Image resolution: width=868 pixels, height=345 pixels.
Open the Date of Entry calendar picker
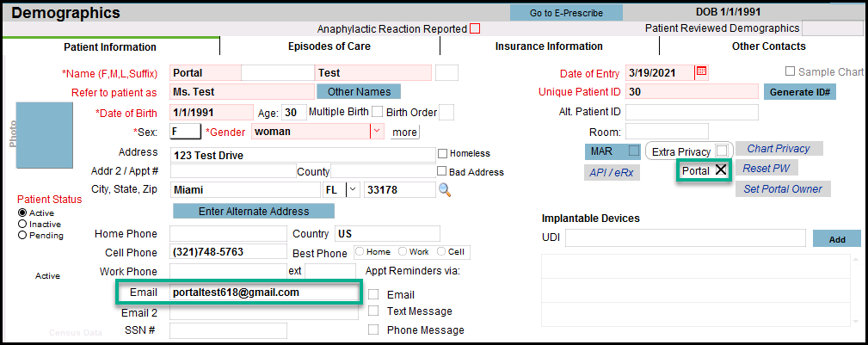click(x=701, y=71)
